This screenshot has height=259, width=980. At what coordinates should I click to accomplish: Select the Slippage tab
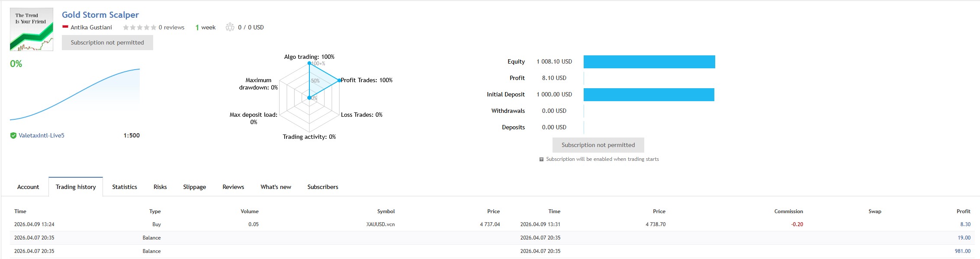[x=194, y=187]
